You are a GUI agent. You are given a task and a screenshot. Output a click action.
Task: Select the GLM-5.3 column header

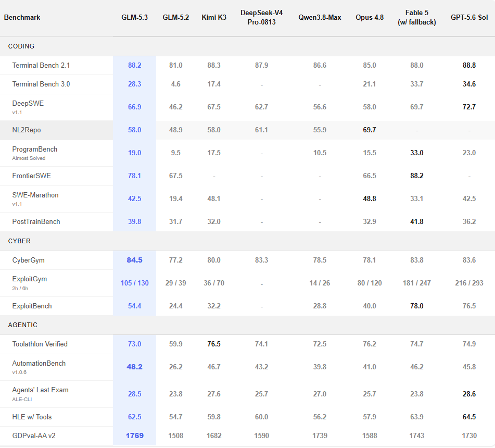click(134, 17)
